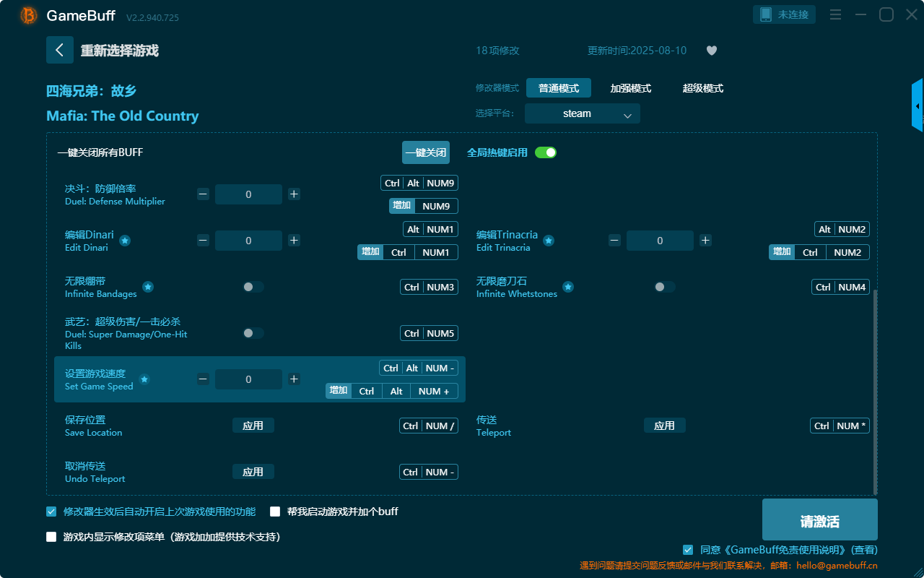Click the 四海兄弟：故乡 game title
The width and height of the screenshot is (924, 578).
click(92, 91)
